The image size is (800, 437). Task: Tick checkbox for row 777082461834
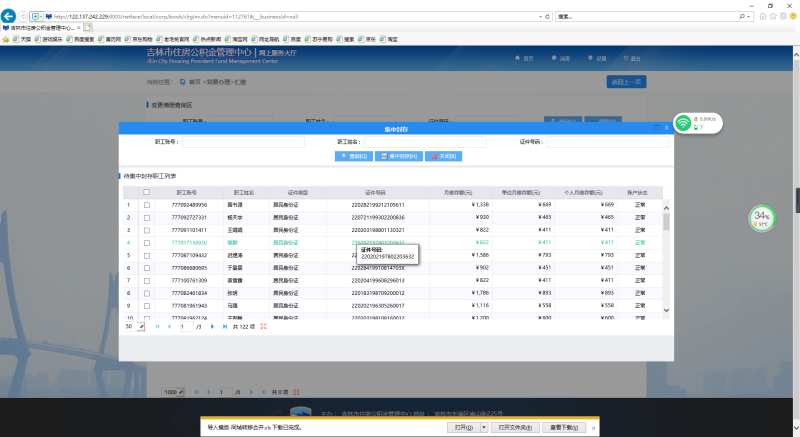tap(147, 293)
